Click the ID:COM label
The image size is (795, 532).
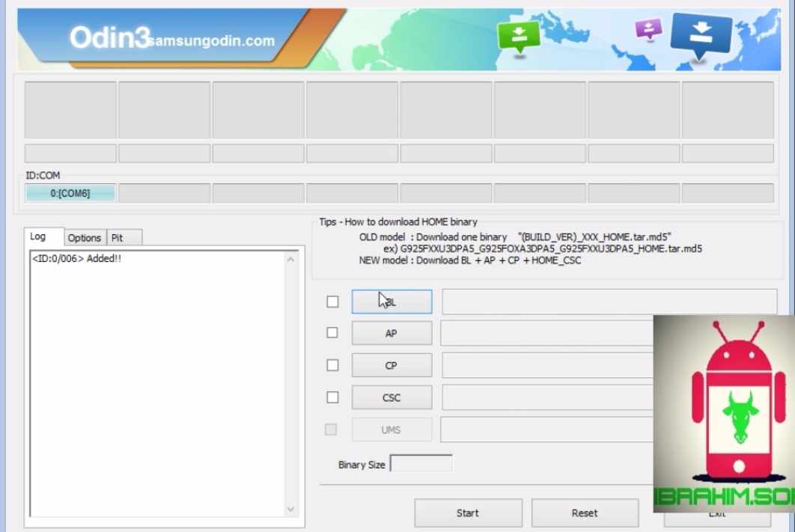coord(43,175)
